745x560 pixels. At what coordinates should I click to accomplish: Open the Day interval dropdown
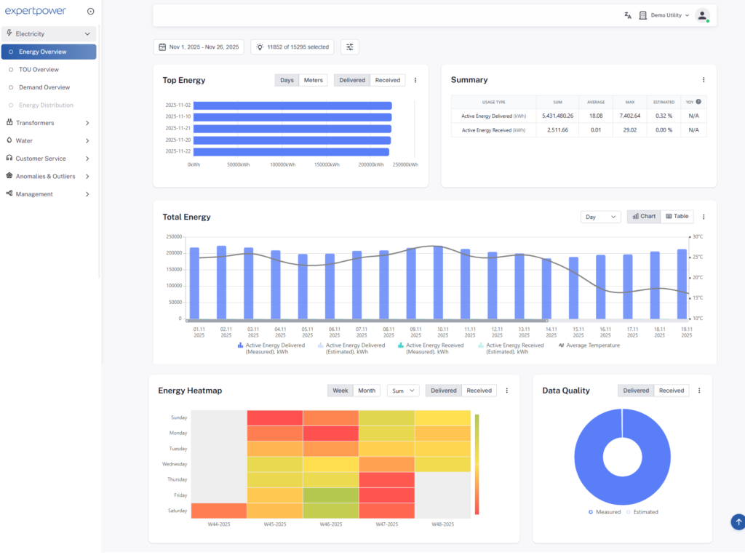[x=600, y=217]
